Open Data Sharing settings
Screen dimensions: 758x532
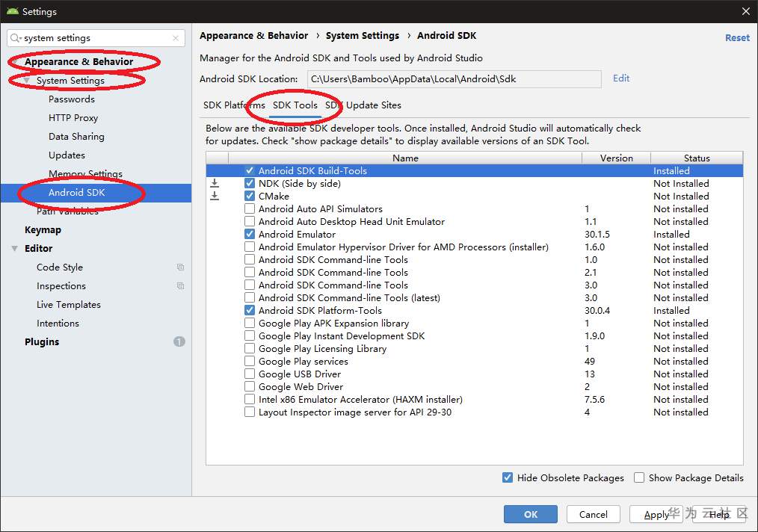pyautogui.click(x=76, y=137)
